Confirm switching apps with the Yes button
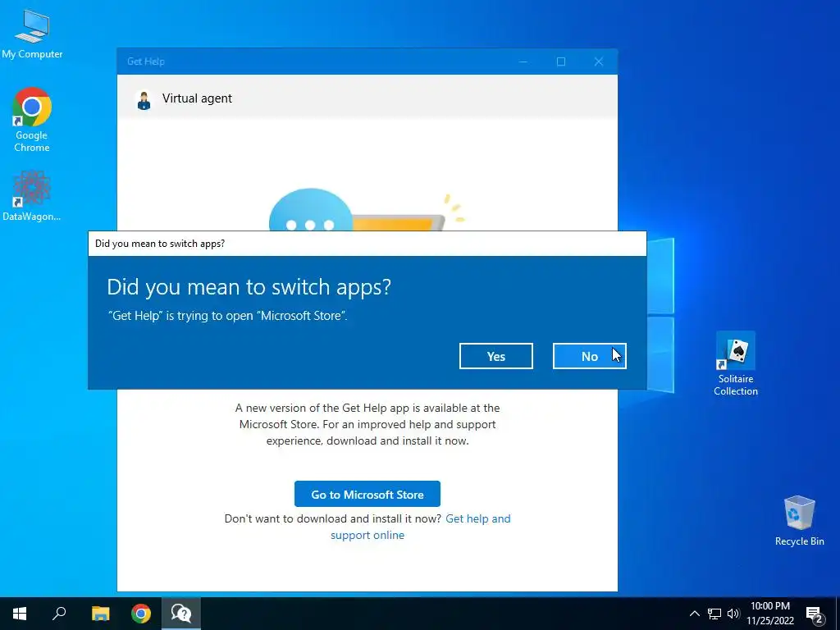Viewport: 840px width, 630px height. pyautogui.click(x=496, y=356)
